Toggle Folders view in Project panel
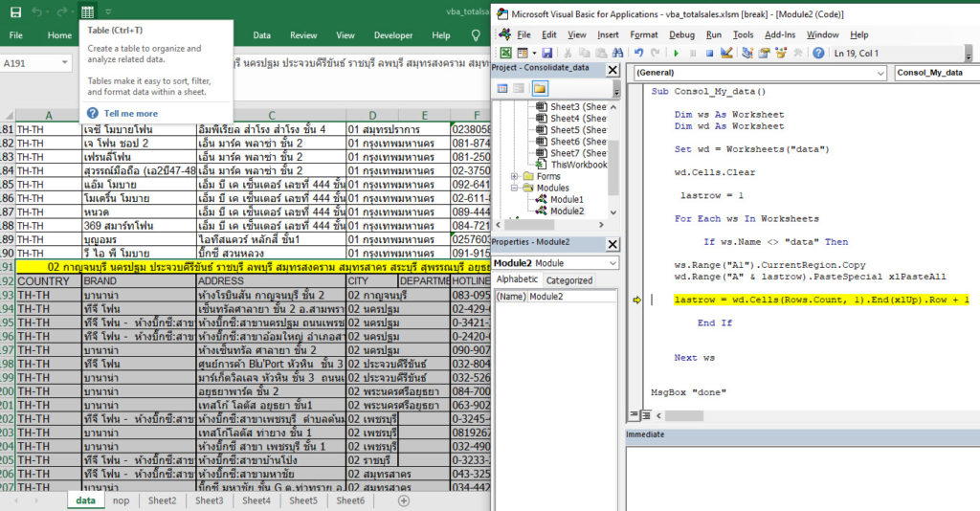980x511 pixels. tap(540, 89)
